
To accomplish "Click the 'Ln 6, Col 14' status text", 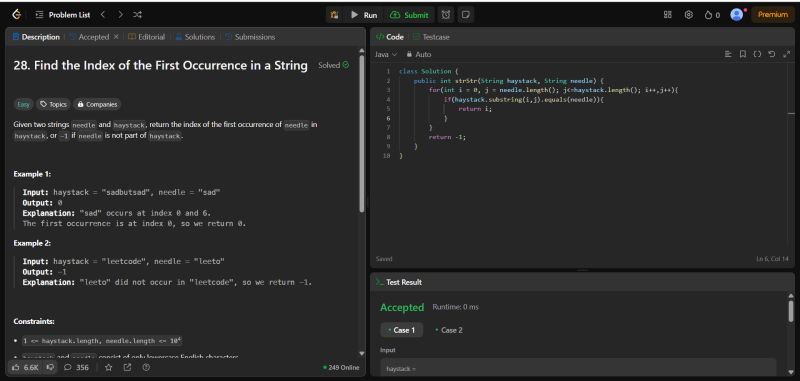I will (x=772, y=259).
